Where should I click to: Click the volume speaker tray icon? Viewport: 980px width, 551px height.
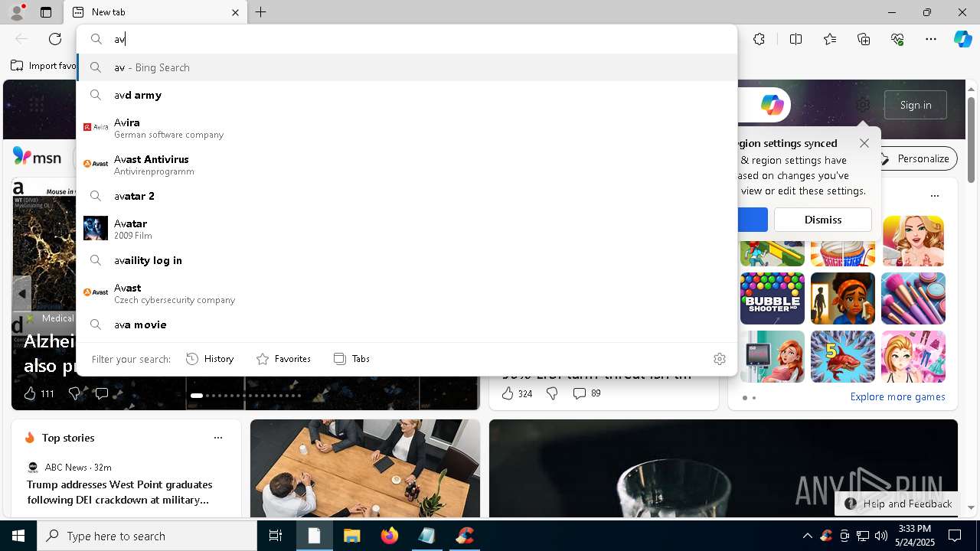pos(881,536)
